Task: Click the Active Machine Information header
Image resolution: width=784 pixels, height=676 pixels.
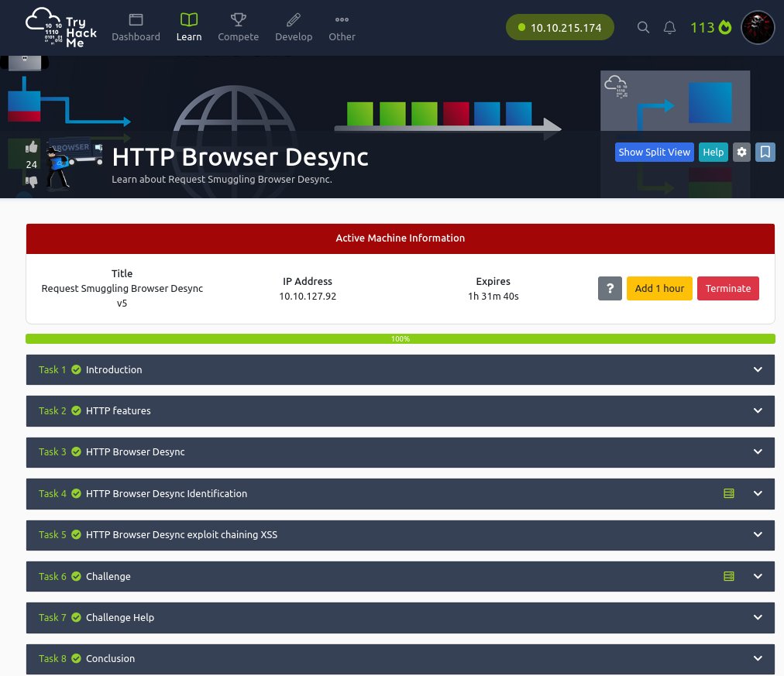Action: 400,238
